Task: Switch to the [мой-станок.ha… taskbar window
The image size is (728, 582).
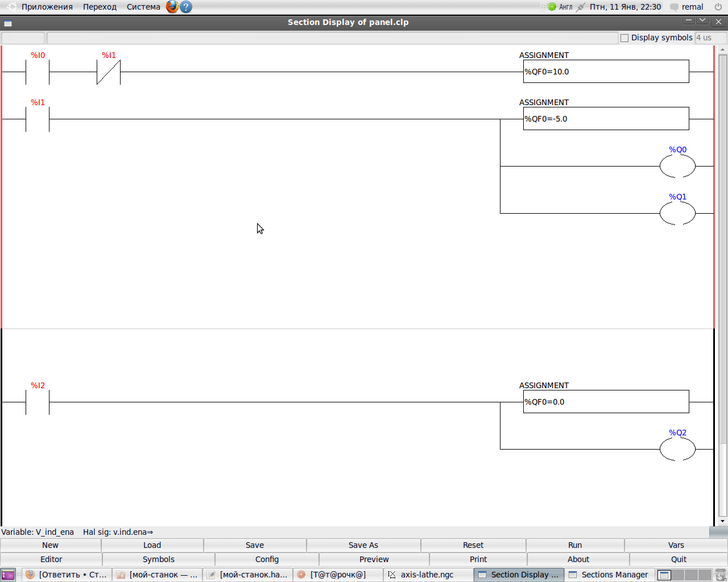Action: [248, 575]
